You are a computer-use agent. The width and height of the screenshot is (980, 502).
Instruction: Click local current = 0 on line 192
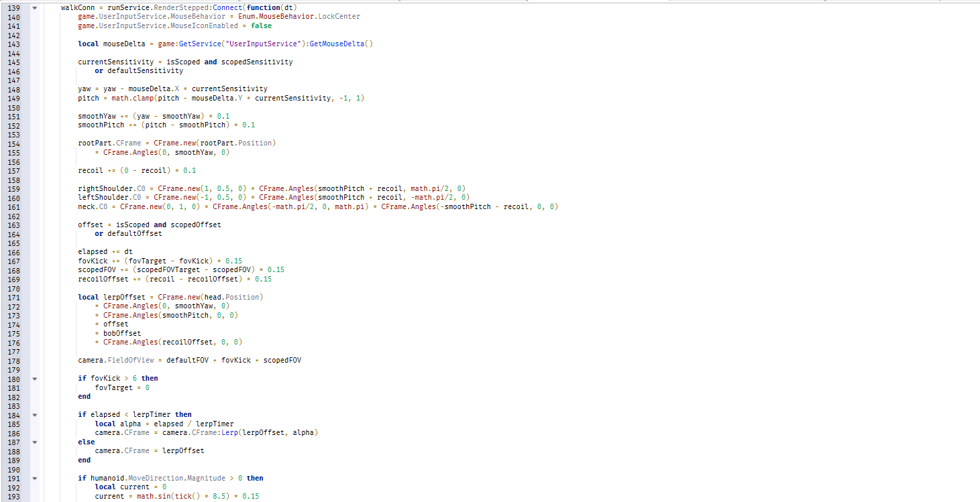131,487
